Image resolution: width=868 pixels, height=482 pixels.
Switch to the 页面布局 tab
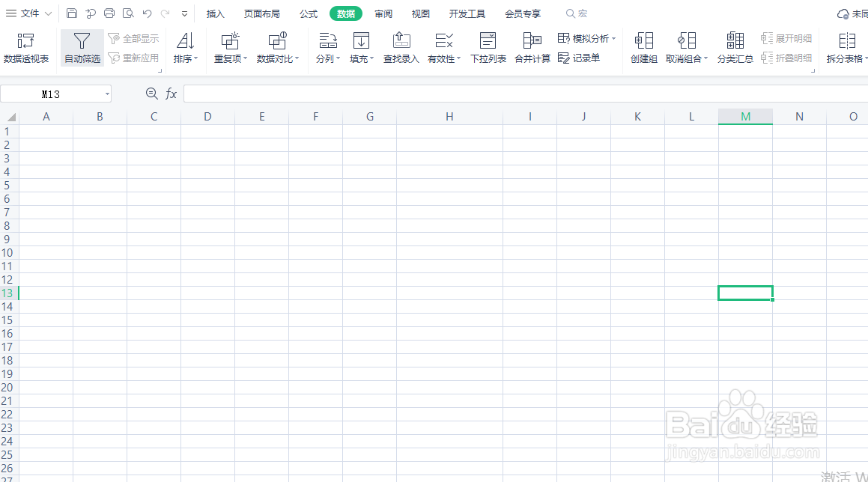click(x=262, y=13)
